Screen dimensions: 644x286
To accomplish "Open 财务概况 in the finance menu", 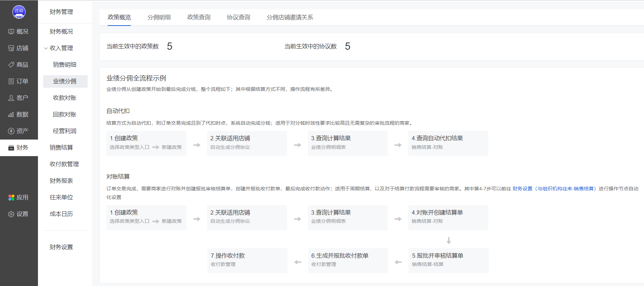I will coord(61,31).
